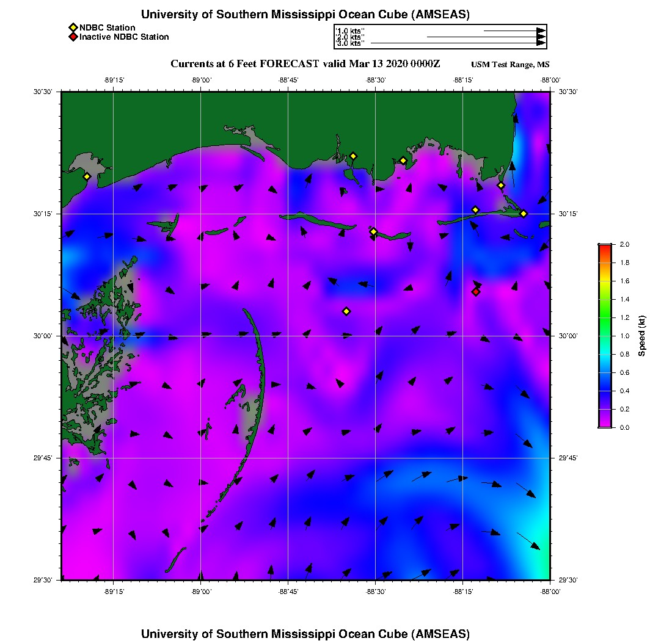Viewport: 672px width, 641px height.
Task: Click the yellow NDBC Station legend diamond
Action: pos(73,27)
